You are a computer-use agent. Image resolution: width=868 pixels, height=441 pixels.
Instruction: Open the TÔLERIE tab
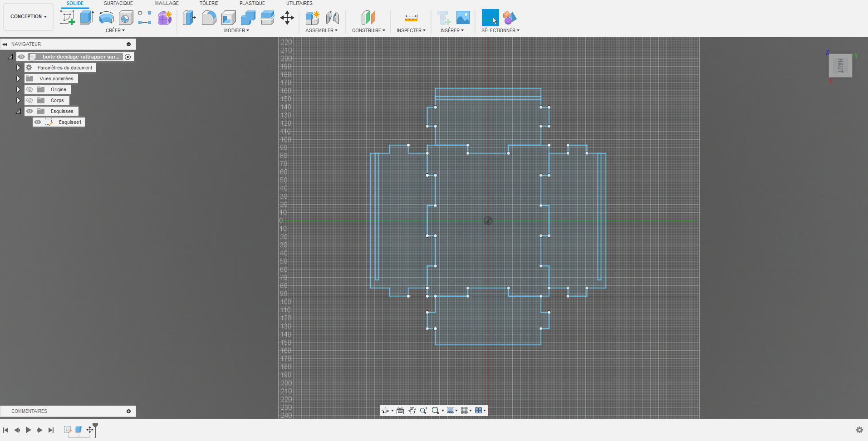pos(209,3)
